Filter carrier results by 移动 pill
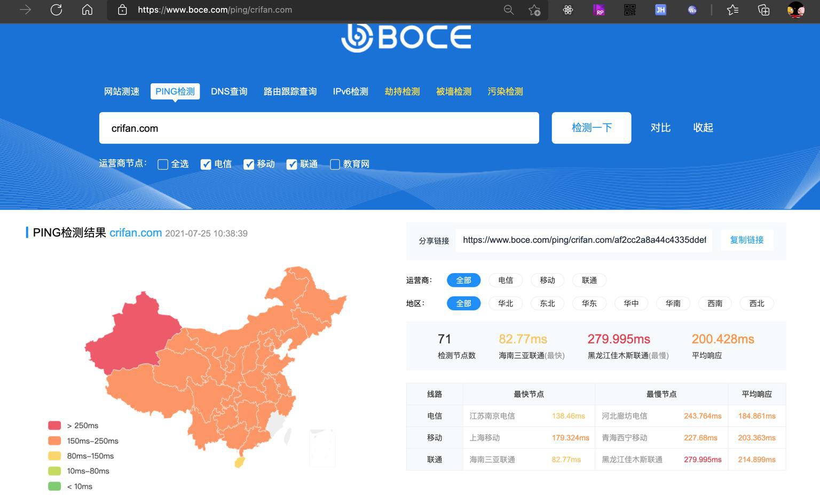Viewport: 820px width, 504px height. click(x=547, y=280)
